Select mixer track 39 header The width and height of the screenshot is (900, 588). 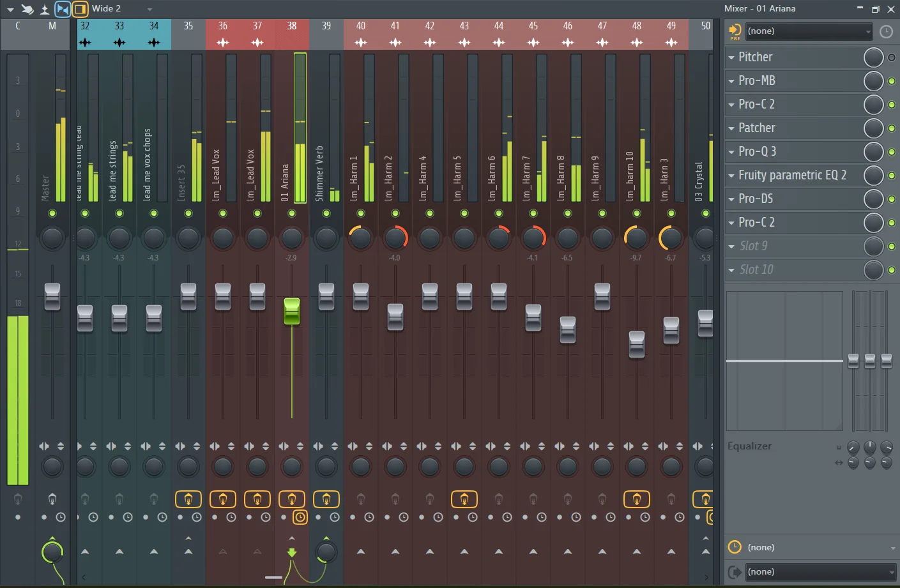pyautogui.click(x=326, y=34)
